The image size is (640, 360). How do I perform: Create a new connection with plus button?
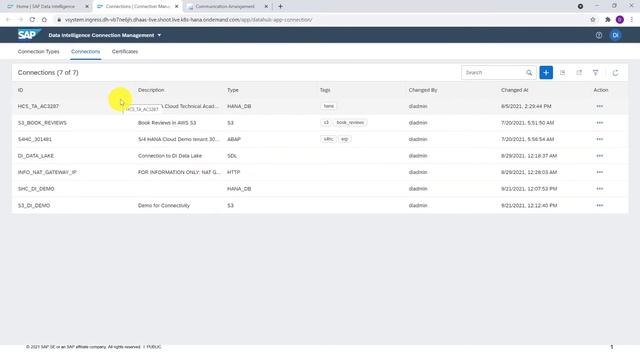coord(546,73)
